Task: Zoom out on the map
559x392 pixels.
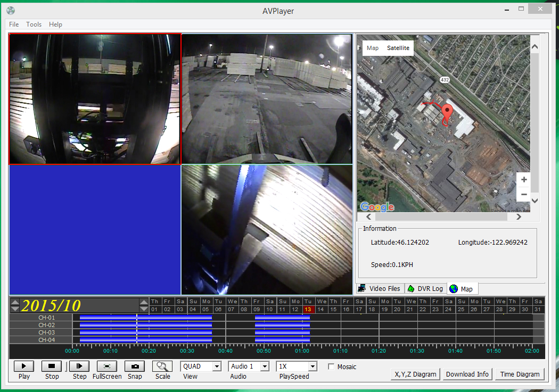Action: pos(524,194)
